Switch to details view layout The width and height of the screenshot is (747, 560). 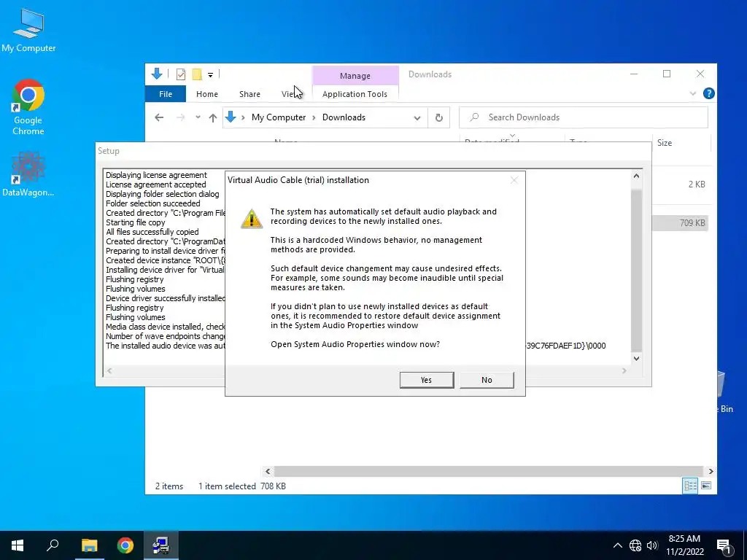pyautogui.click(x=690, y=486)
